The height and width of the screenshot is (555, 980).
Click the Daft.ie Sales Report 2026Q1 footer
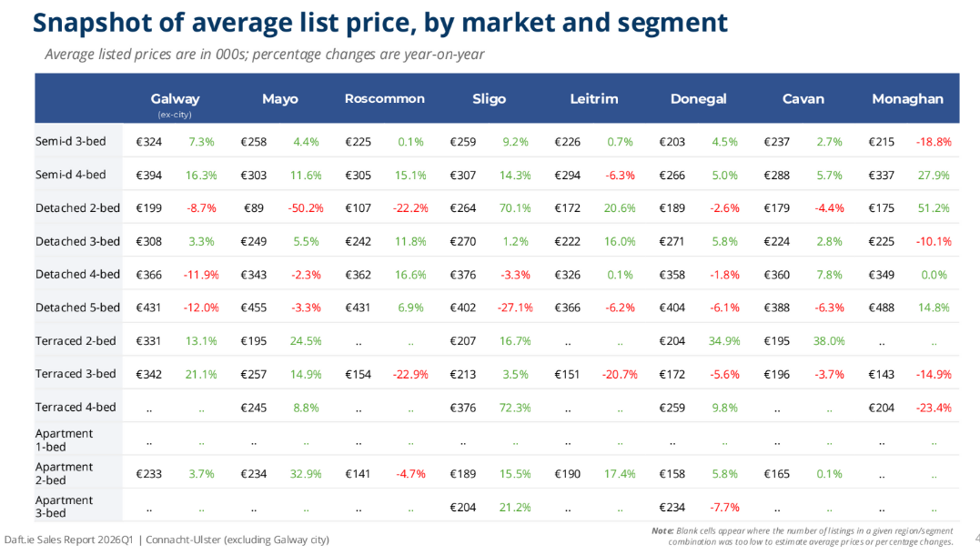(x=167, y=540)
